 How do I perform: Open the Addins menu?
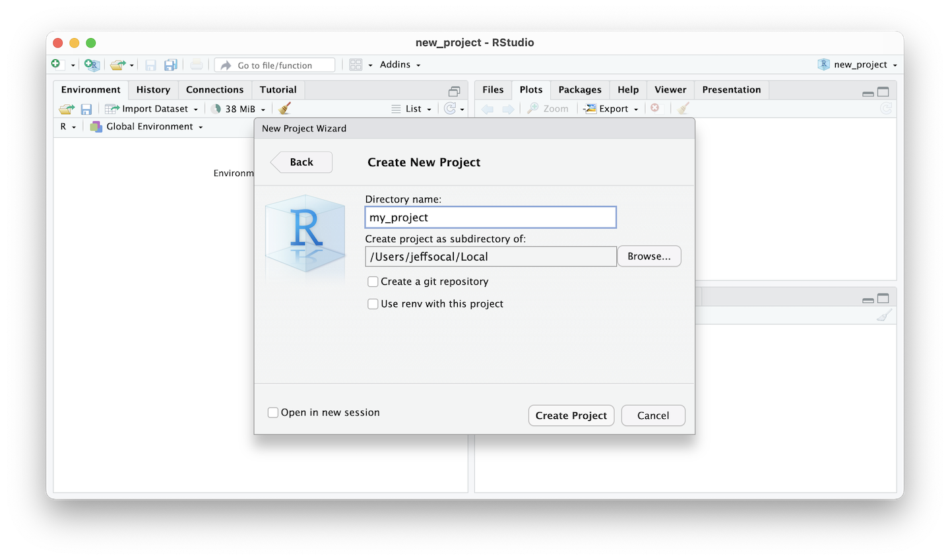400,65
